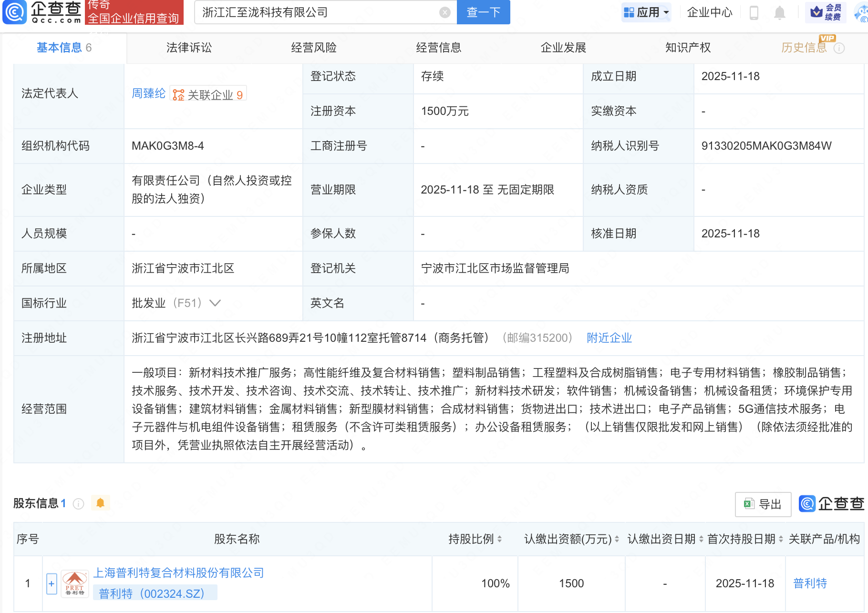Image resolution: width=868 pixels, height=613 pixels.
Task: Expand the 应用 dropdown menu
Action: click(647, 12)
